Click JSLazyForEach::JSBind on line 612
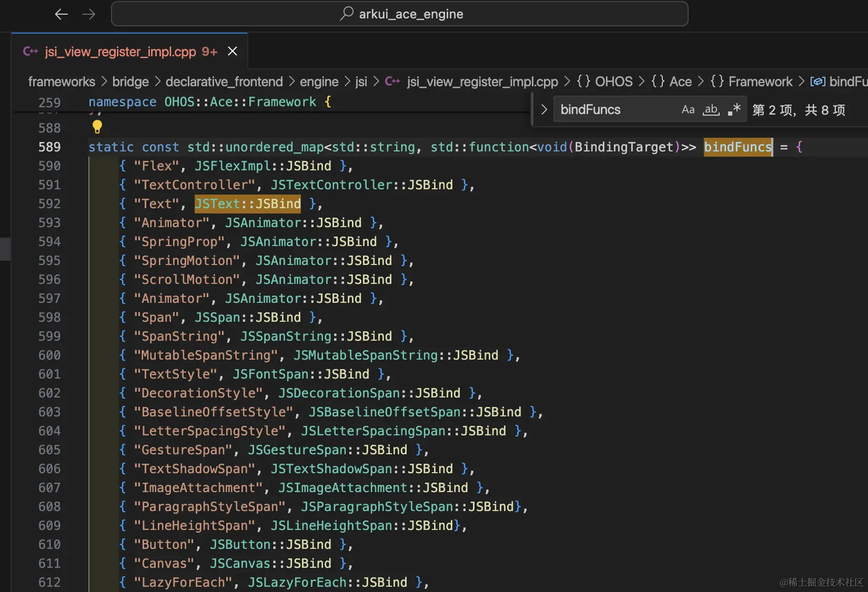 (328, 582)
